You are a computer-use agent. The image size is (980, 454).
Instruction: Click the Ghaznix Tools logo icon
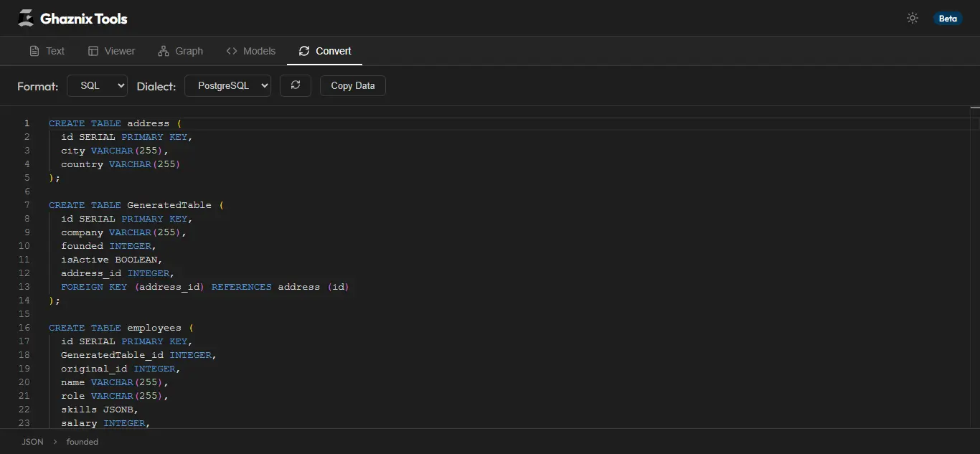25,18
